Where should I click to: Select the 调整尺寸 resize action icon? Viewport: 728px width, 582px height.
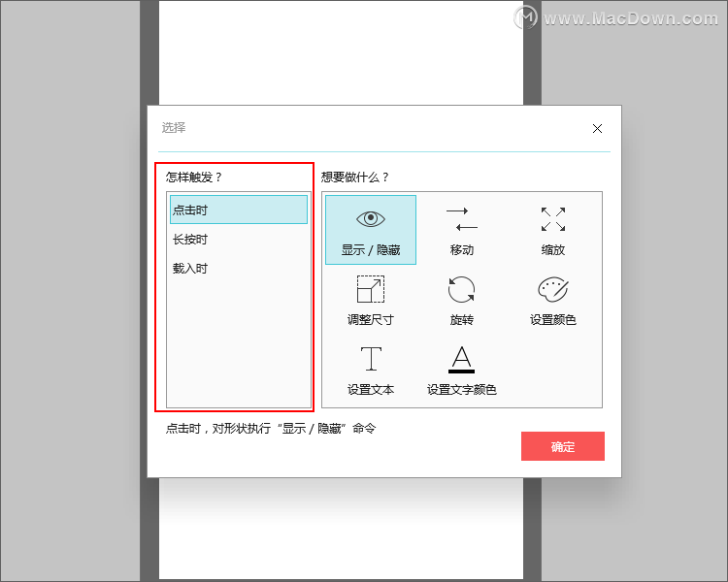click(371, 300)
